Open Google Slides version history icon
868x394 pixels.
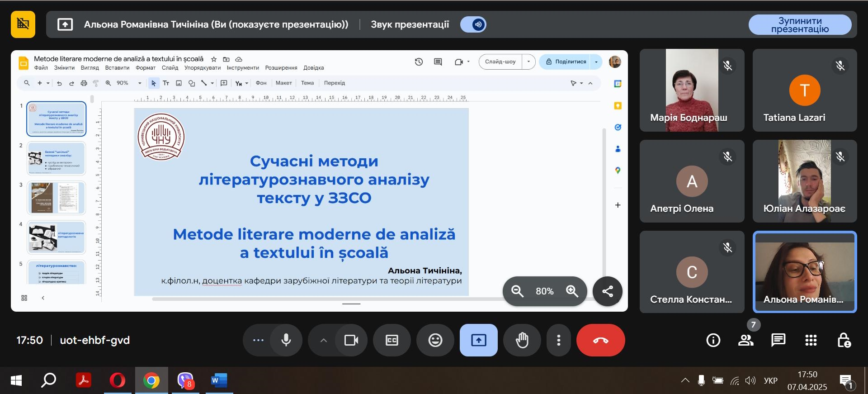point(419,62)
